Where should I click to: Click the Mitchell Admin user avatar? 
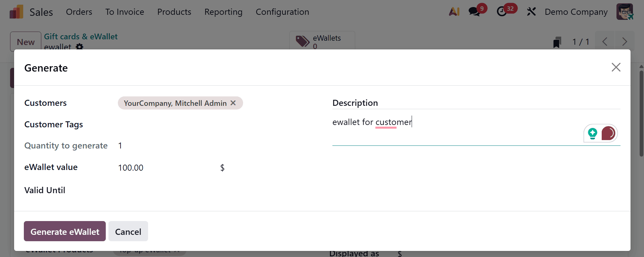point(625,12)
